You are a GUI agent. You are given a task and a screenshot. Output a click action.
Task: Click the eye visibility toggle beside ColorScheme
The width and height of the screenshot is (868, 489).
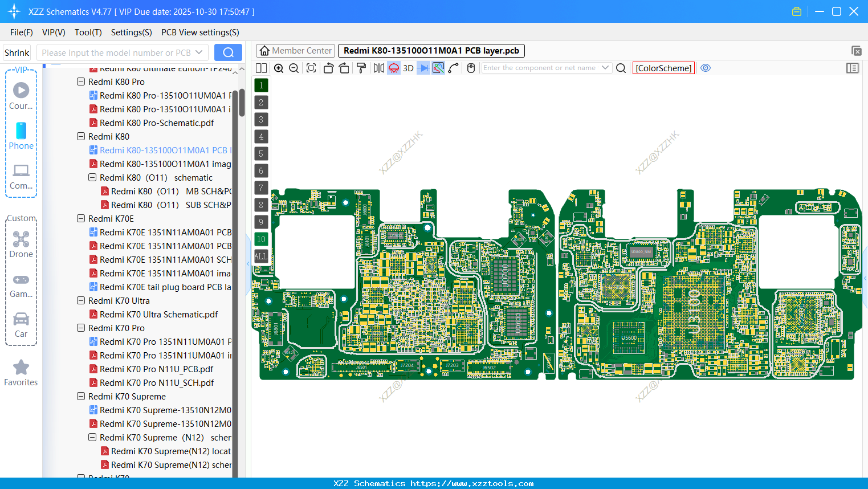706,68
